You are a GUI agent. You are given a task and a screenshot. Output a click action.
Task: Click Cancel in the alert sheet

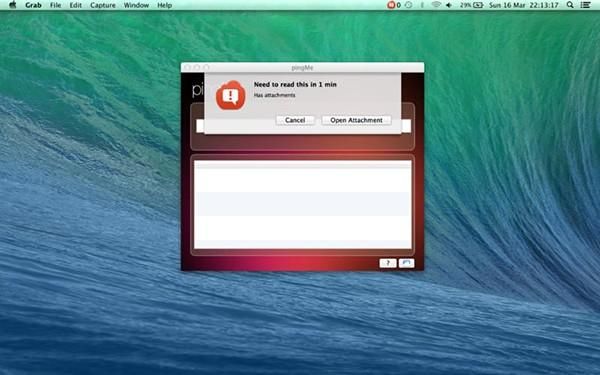point(295,120)
